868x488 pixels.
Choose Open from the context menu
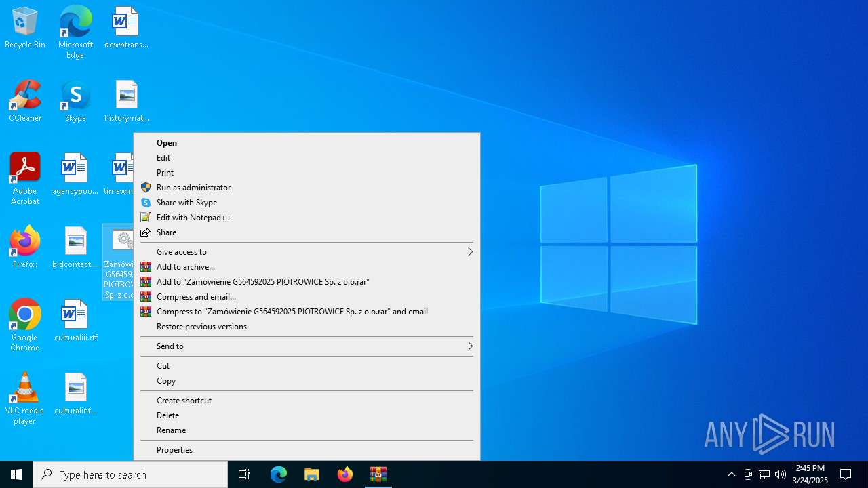[307, 143]
